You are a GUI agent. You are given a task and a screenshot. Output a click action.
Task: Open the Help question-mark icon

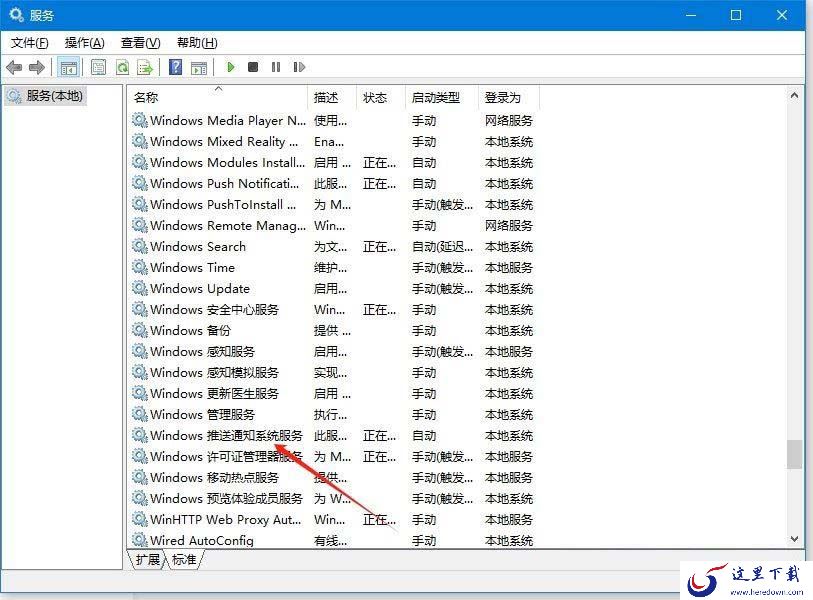pos(176,67)
